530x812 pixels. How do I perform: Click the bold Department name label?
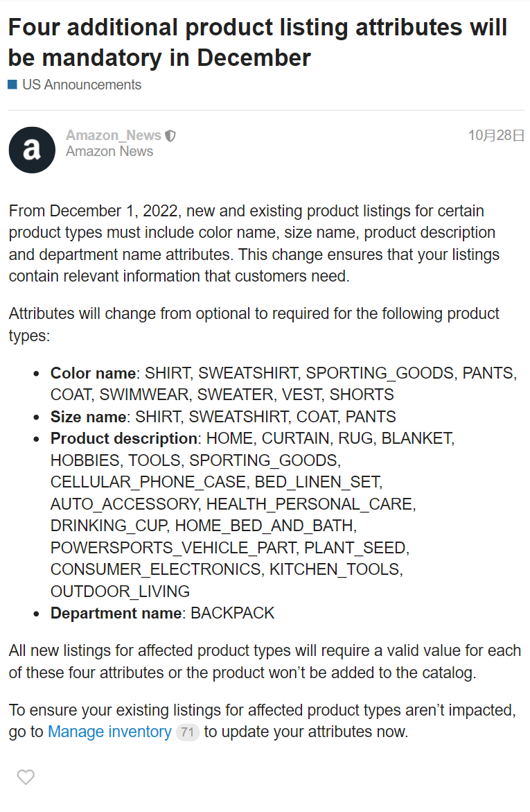pyautogui.click(x=116, y=613)
